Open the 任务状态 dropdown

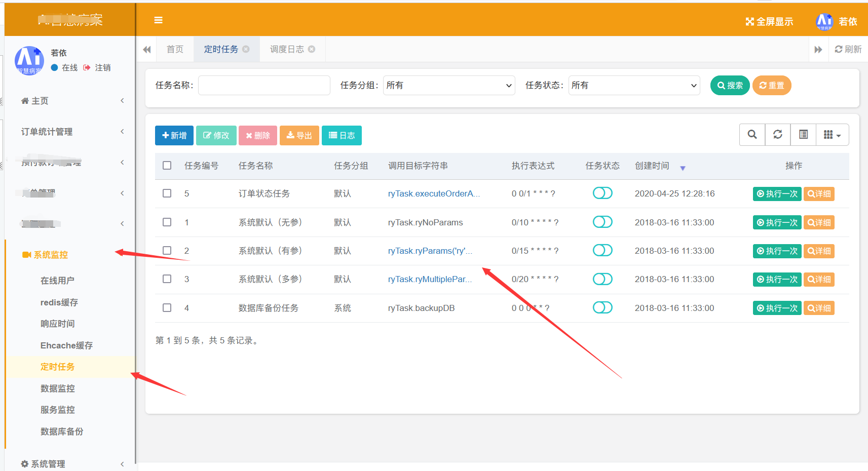(x=634, y=85)
